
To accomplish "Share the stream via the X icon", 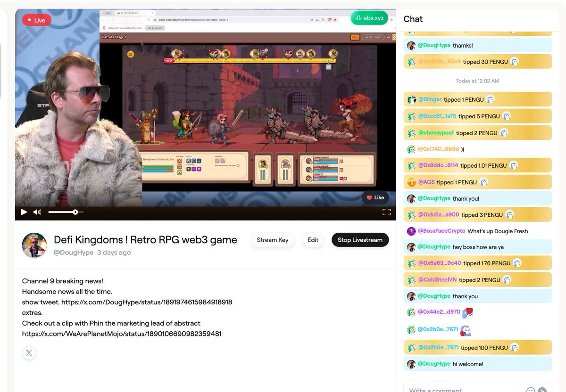I will click(x=29, y=352).
